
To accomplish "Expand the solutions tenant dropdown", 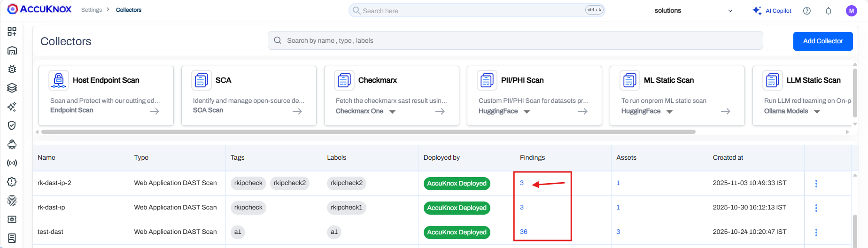I will coord(730,11).
